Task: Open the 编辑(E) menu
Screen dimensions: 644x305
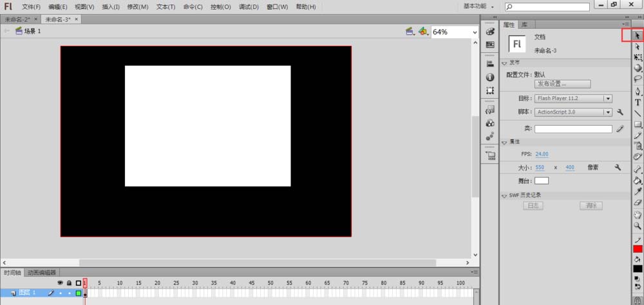Action: (x=57, y=7)
